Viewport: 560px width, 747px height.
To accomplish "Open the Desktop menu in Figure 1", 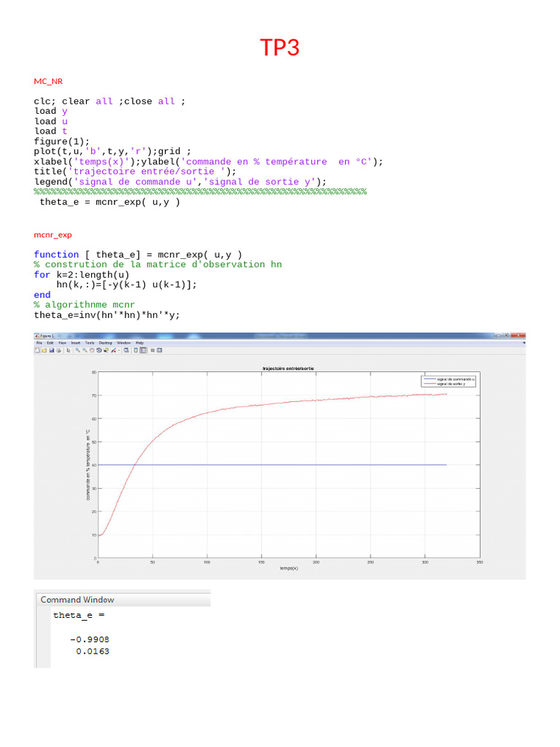I will 105,343.
